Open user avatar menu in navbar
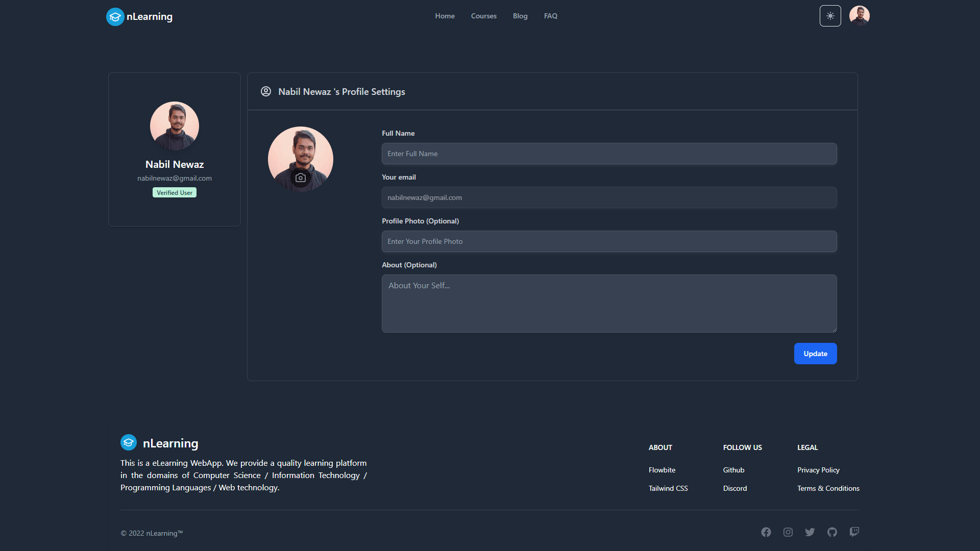Image resolution: width=980 pixels, height=551 pixels. [859, 16]
